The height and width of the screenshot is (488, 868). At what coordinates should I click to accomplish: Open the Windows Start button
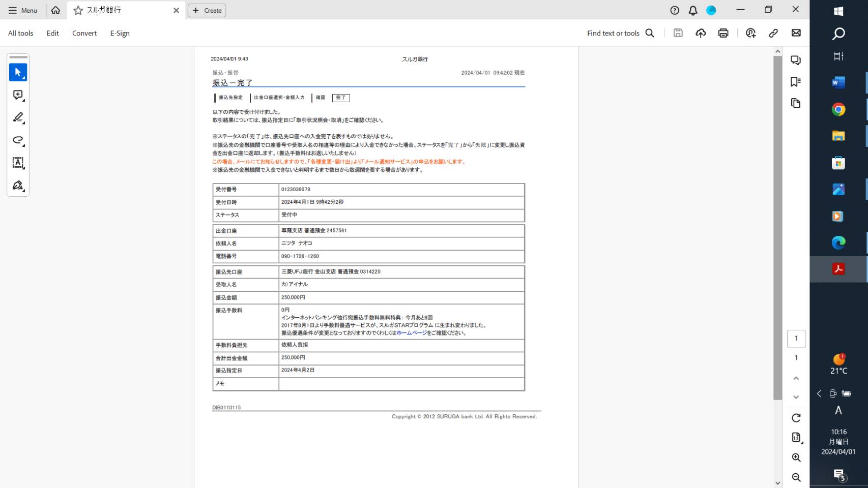(x=838, y=11)
